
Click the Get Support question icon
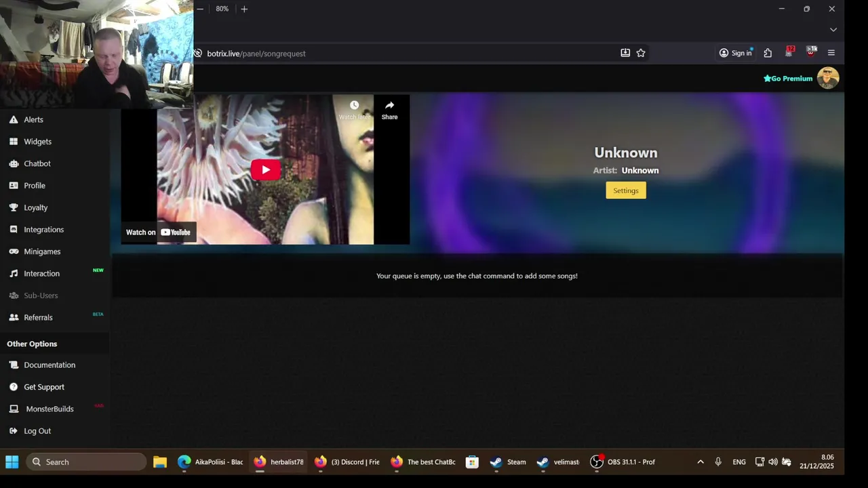[14, 387]
